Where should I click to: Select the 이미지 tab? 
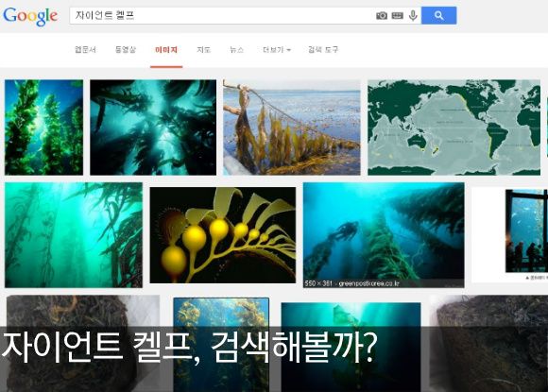(x=166, y=50)
